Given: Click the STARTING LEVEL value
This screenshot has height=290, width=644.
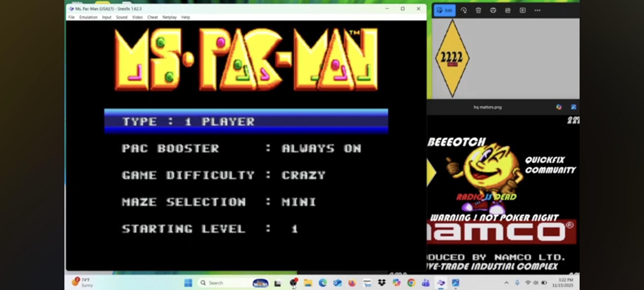Looking at the screenshot, I should [x=295, y=229].
